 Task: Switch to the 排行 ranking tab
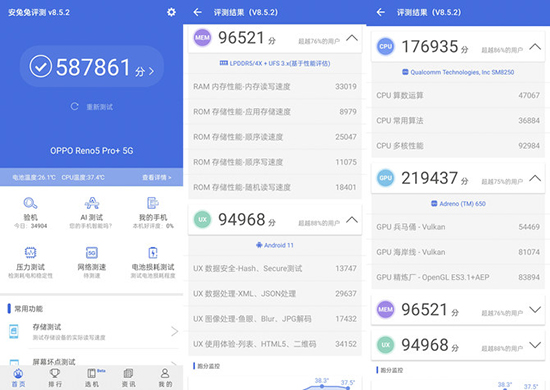coord(55,378)
